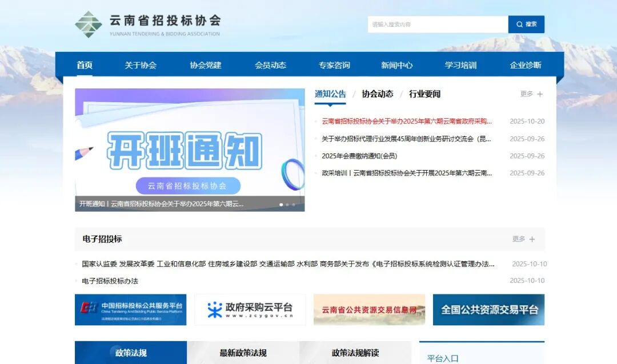The image size is (617, 364).
Task: Open the 全国公共资源交易平台 banner
Action: (x=488, y=310)
